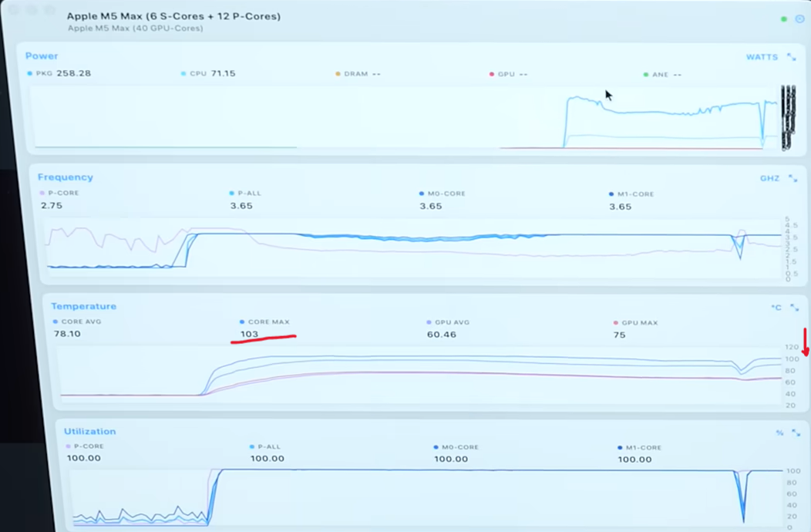Click the Power history graph

tap(406, 118)
